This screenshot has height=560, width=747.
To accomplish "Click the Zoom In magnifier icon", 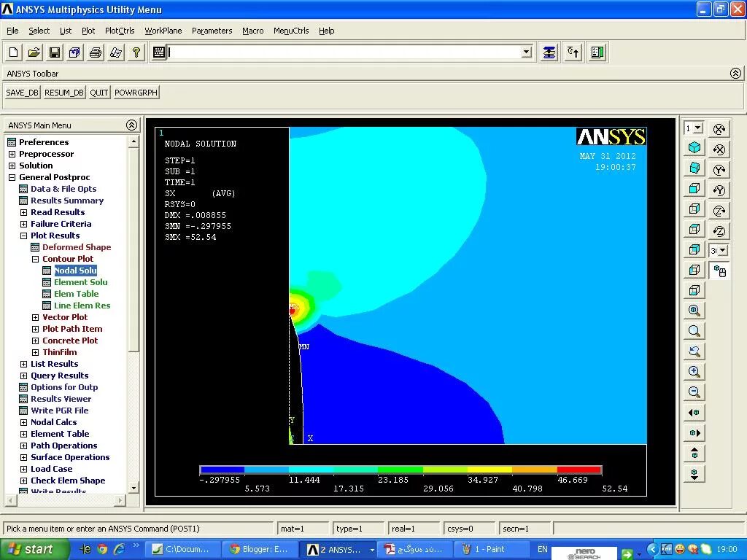I will pos(694,372).
